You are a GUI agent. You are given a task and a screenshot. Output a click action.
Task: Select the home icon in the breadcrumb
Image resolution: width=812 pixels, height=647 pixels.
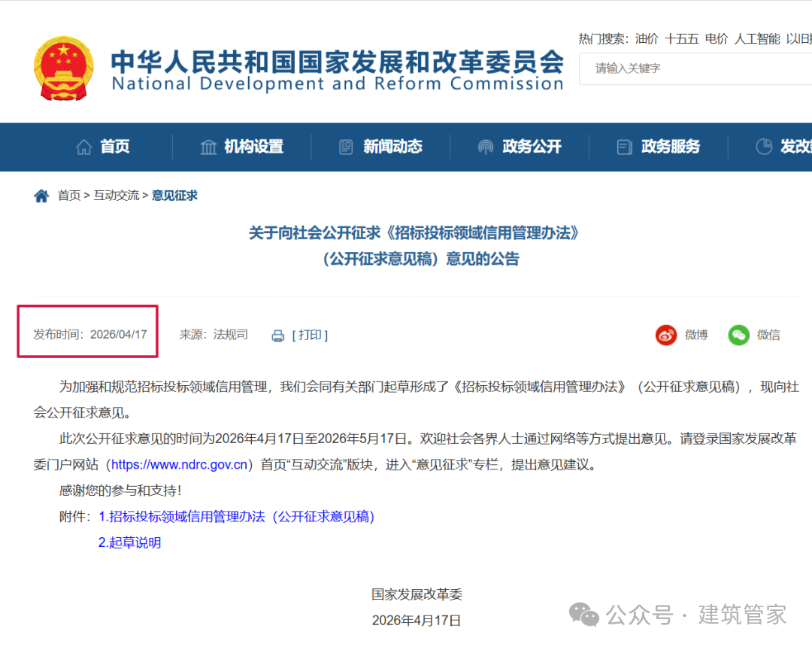point(41,195)
